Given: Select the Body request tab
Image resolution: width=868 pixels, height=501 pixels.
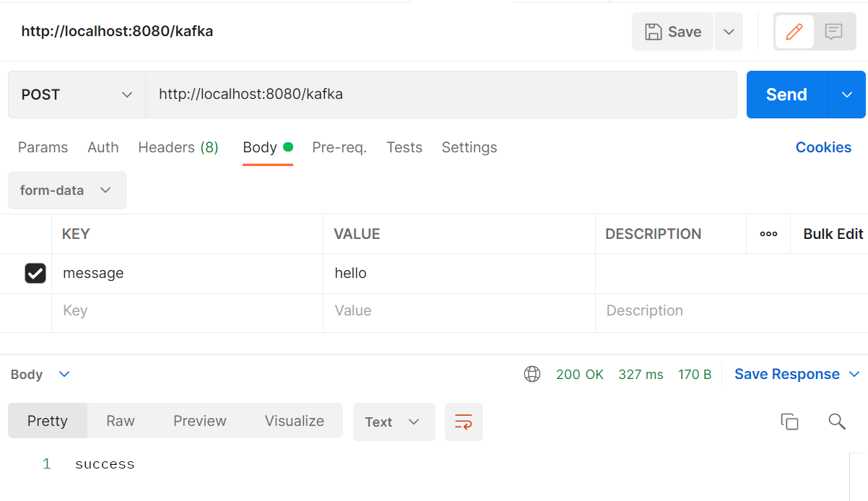Looking at the screenshot, I should [268, 147].
